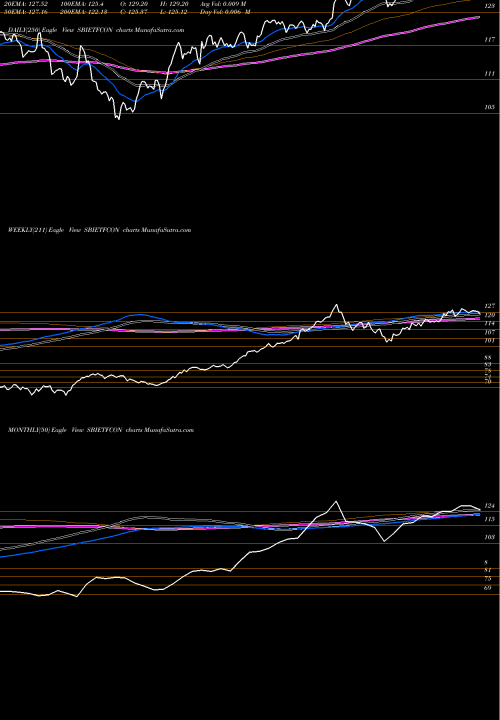
Task: Click the 115 price label on monthly chart
Action: click(489, 519)
